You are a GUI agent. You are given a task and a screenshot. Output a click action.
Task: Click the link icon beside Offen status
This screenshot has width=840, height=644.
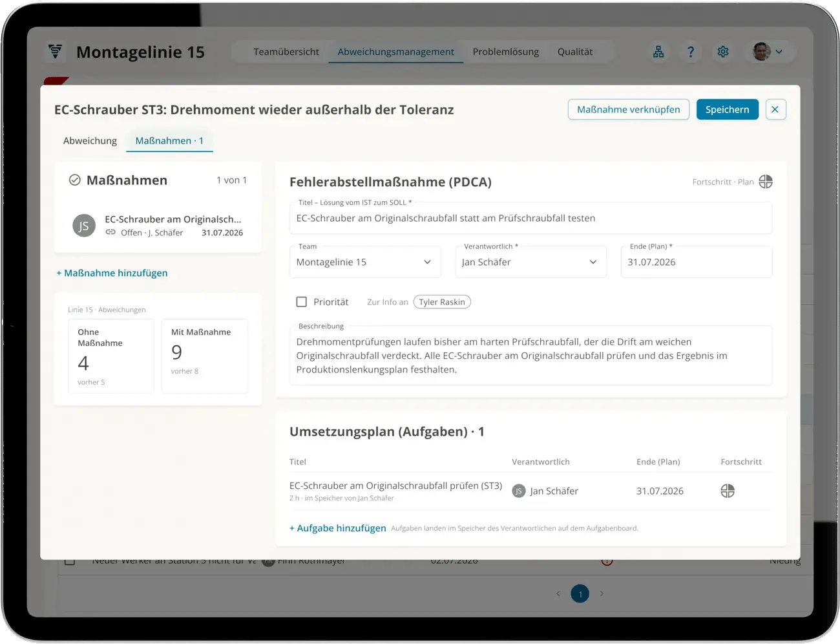[x=110, y=232]
